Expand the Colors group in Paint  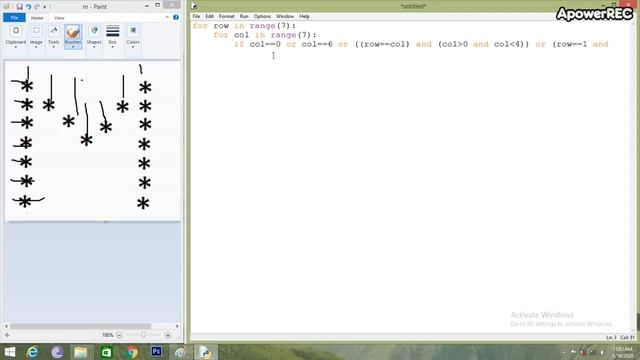(x=133, y=37)
